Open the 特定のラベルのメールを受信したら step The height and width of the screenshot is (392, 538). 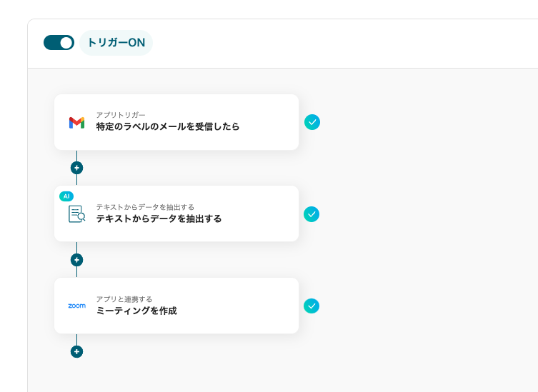click(x=168, y=127)
